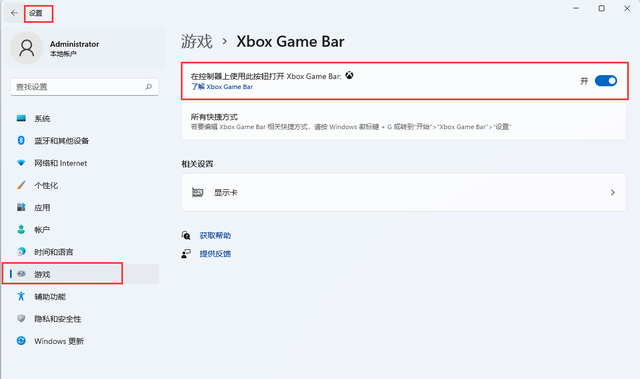Maximize the Settings window
Viewport: 640px width, 379px height.
click(x=602, y=8)
